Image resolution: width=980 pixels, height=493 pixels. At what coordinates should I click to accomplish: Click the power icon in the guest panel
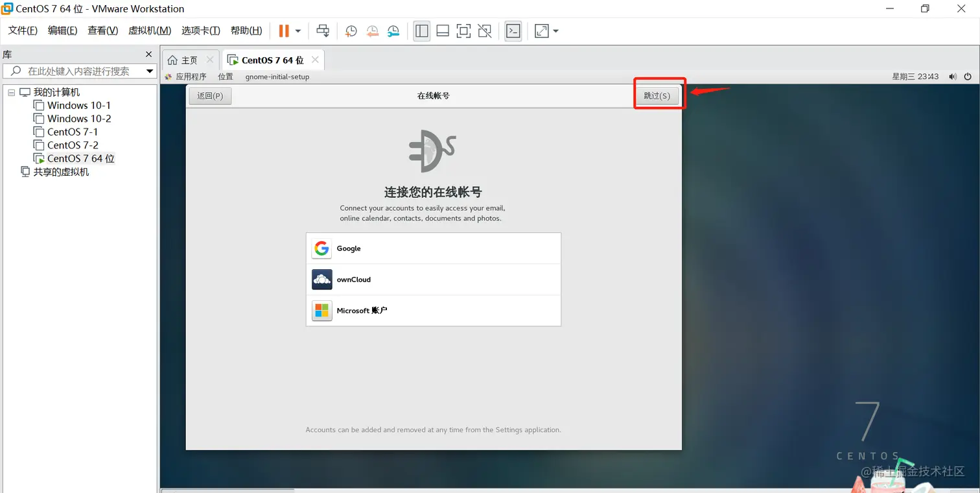(x=968, y=77)
